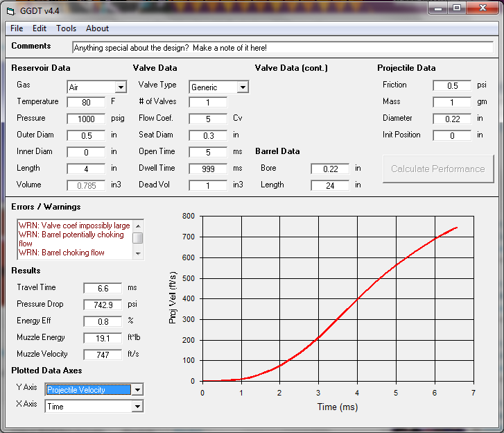
Task: Open the X Axis plotted data dropdown
Action: [x=137, y=407]
